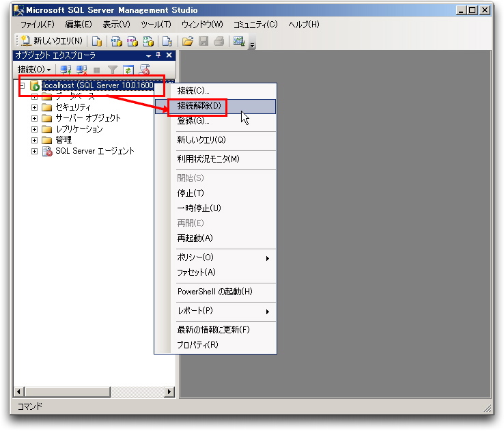
Task: Open the 接続(O) dropdown in Object Explorer
Action: click(x=34, y=70)
